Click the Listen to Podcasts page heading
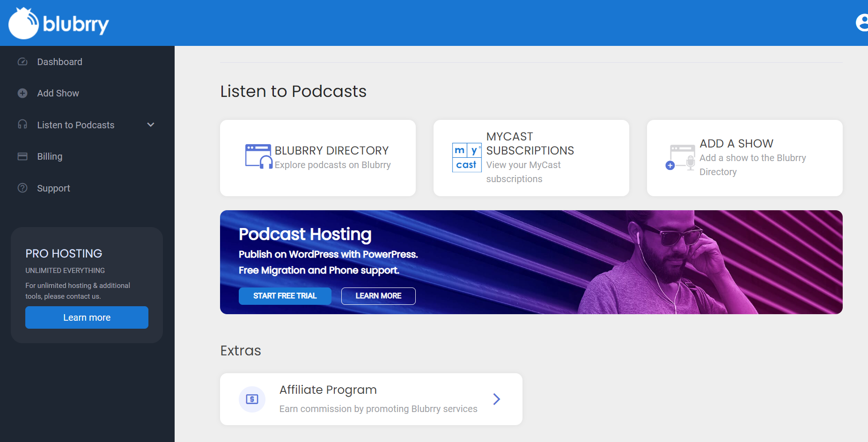The width and height of the screenshot is (868, 442). [294, 91]
